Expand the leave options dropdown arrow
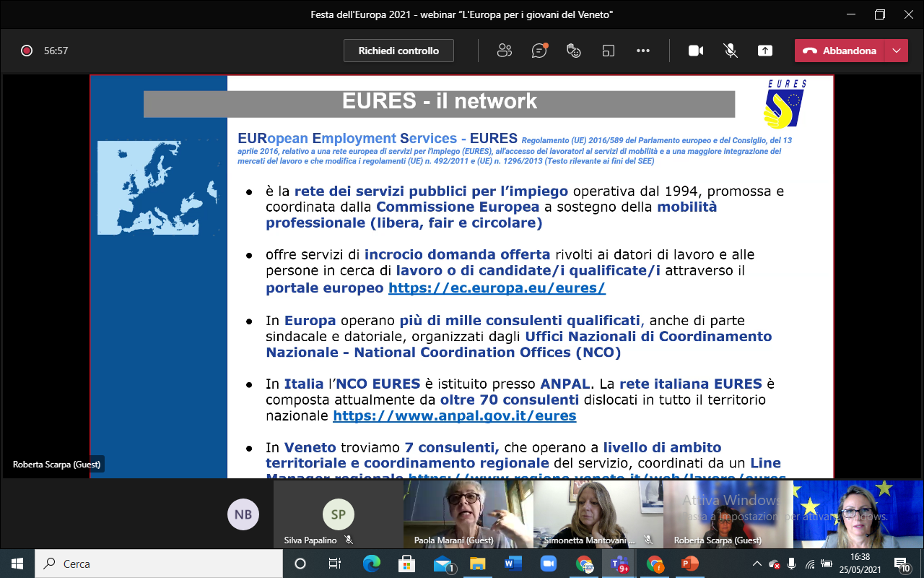924x578 pixels. point(896,51)
